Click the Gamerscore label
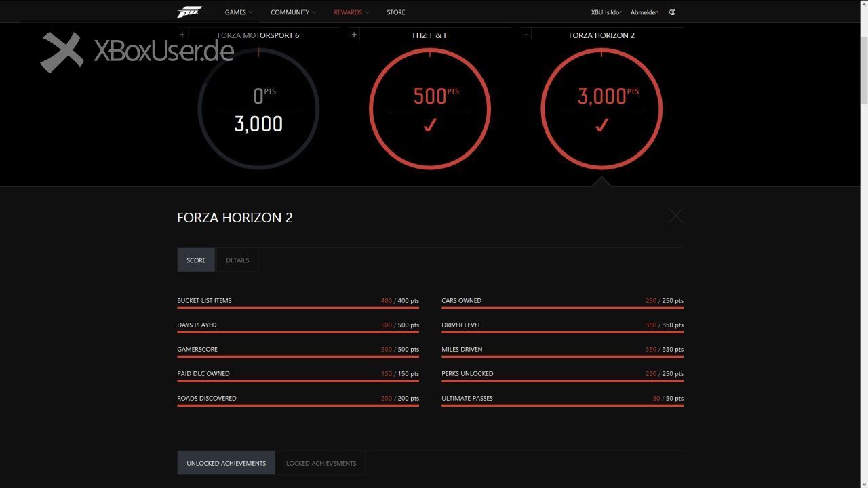 click(x=197, y=349)
